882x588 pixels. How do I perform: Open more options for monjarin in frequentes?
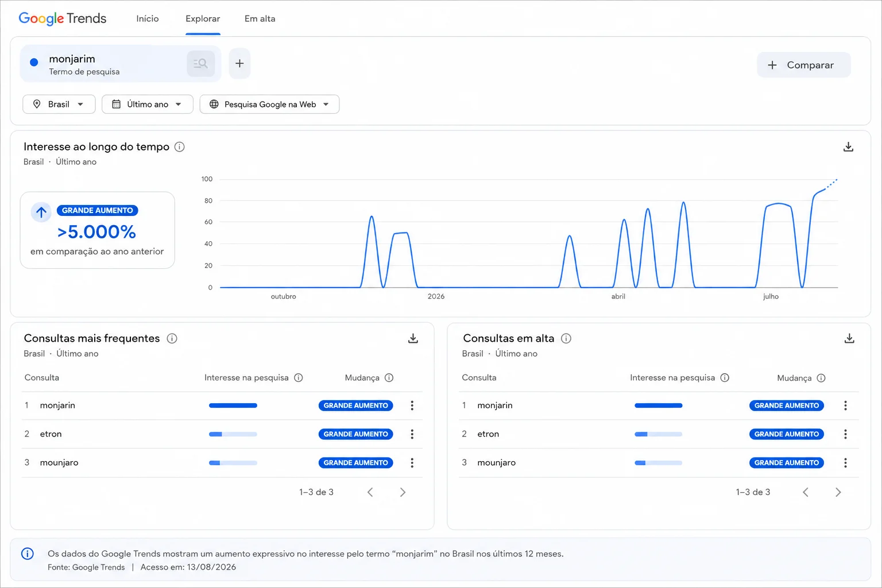tap(412, 405)
